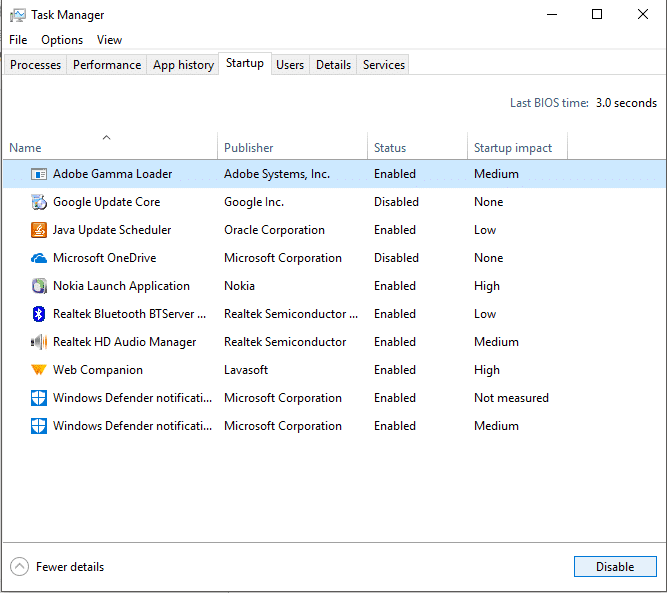667x593 pixels.
Task: Open the File menu
Action: 18,40
